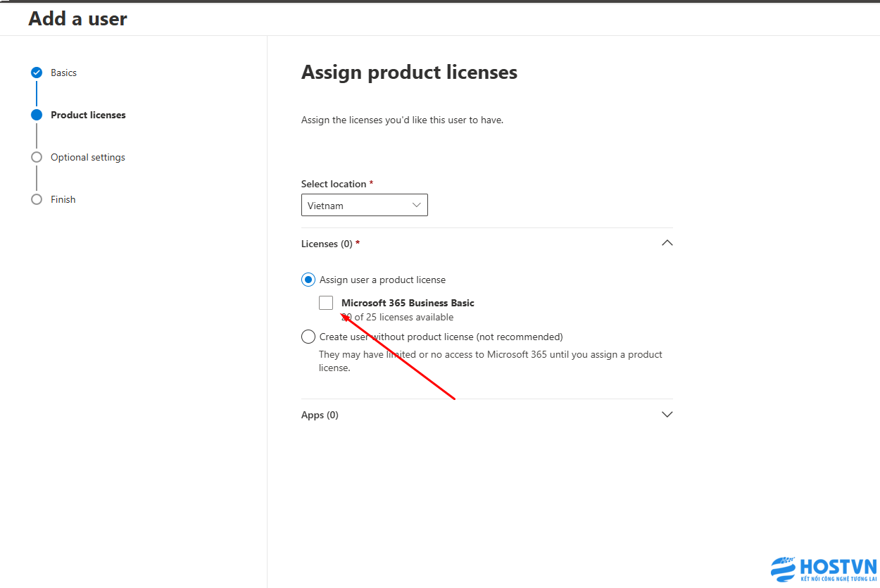
Task: Click the Finish step circle icon
Action: 37,199
